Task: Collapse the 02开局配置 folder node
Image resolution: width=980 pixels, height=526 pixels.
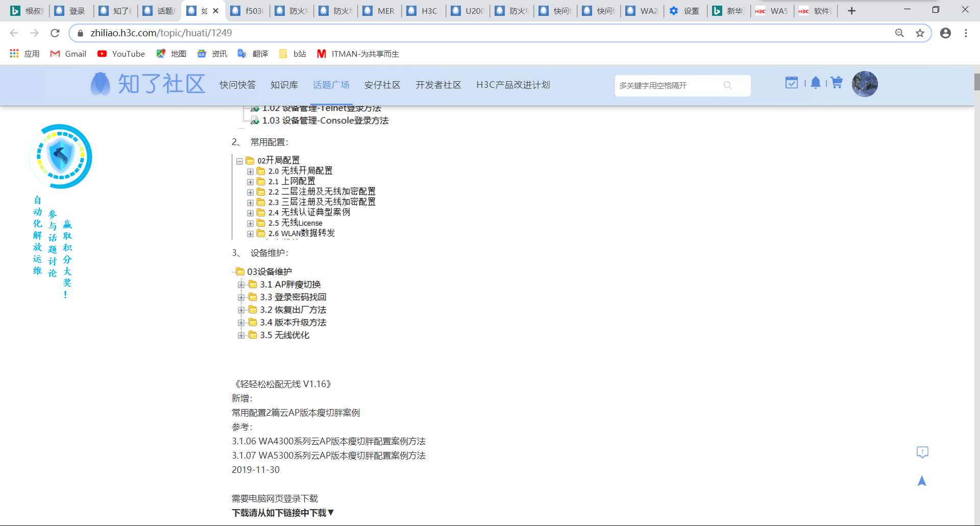Action: [239, 161]
